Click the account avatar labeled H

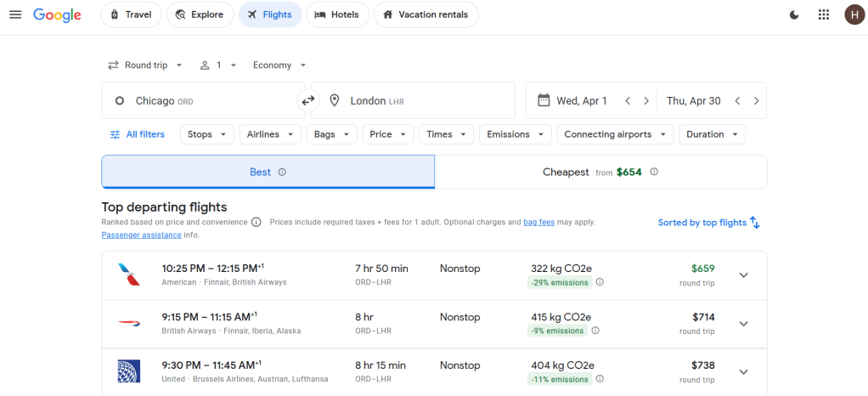(x=853, y=14)
